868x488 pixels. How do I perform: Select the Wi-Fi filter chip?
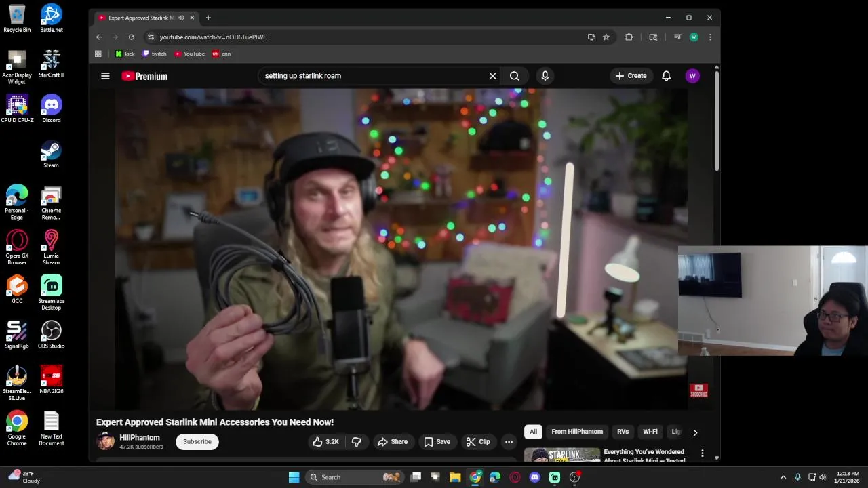tap(650, 432)
